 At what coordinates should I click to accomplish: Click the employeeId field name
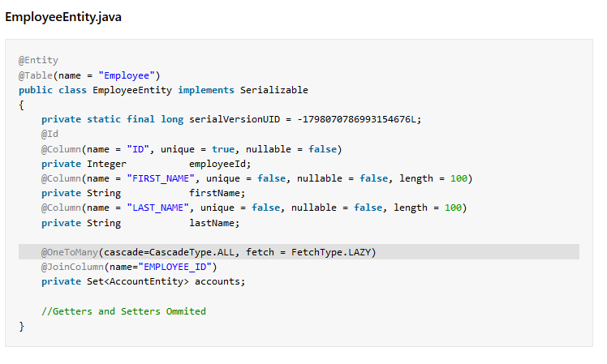pyautogui.click(x=217, y=164)
